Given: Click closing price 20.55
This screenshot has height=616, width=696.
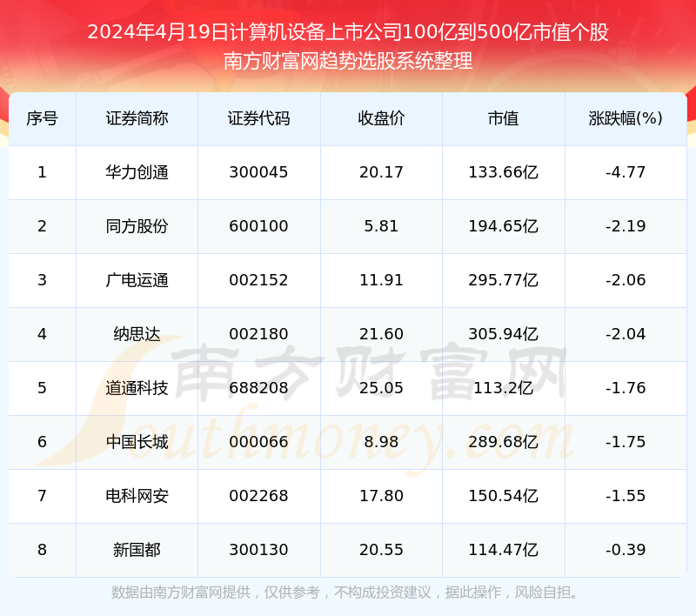Looking at the screenshot, I should 381,550.
